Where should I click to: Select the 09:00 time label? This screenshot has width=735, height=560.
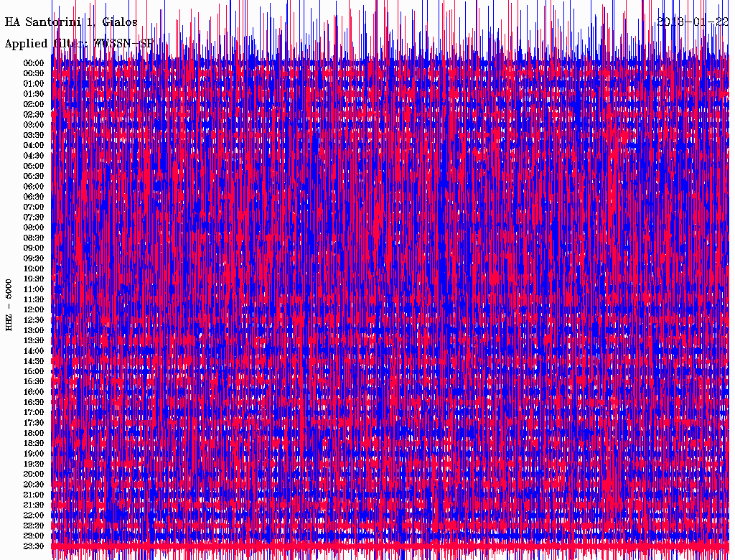point(34,248)
